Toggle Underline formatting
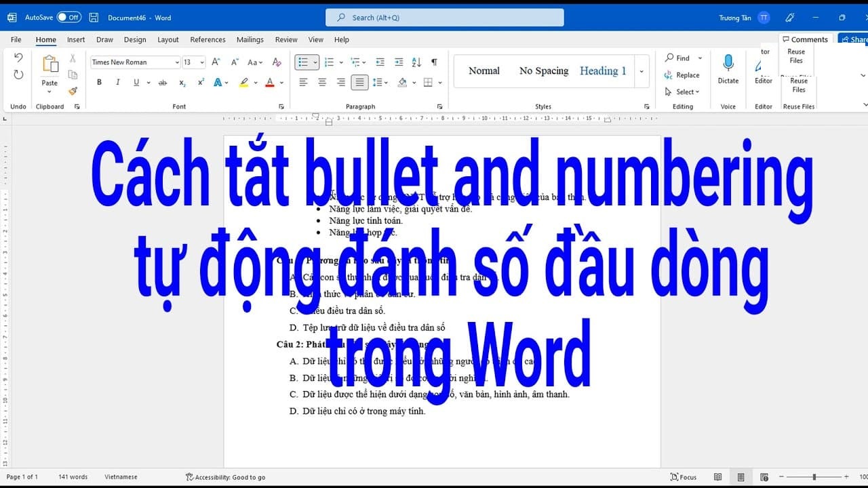This screenshot has height=488, width=868. (x=136, y=83)
